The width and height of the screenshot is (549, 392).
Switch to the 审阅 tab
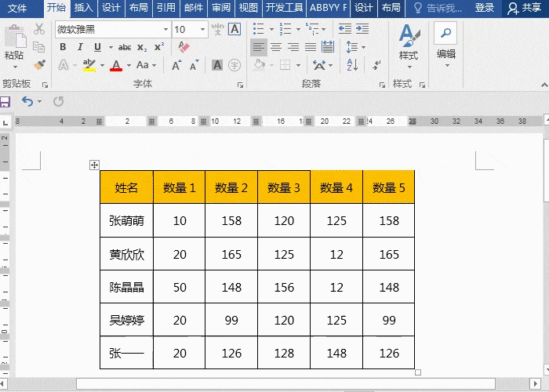(x=221, y=8)
